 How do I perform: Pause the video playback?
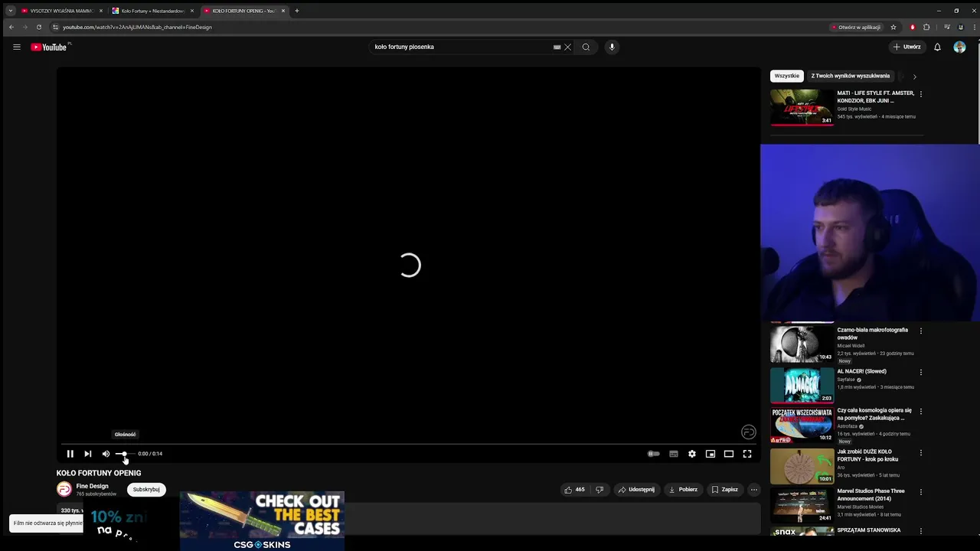(70, 454)
